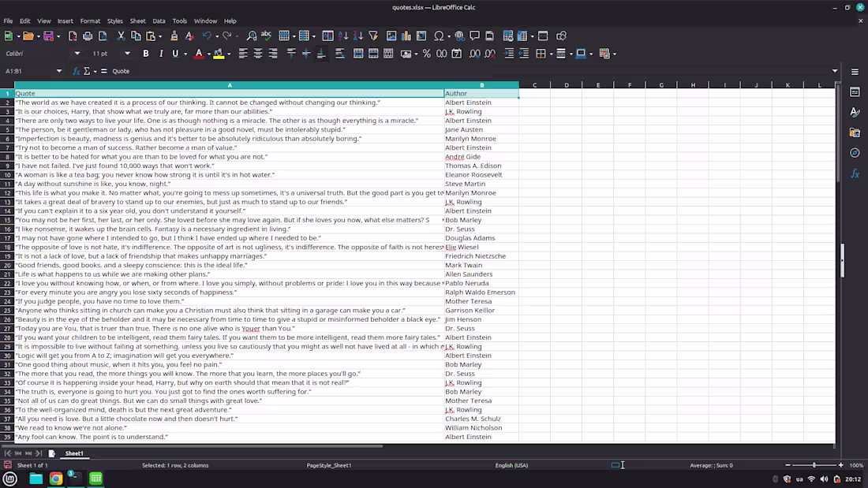Open sidebar Functions fx icon
Viewport: 868px width, 488px height.
coord(855,173)
